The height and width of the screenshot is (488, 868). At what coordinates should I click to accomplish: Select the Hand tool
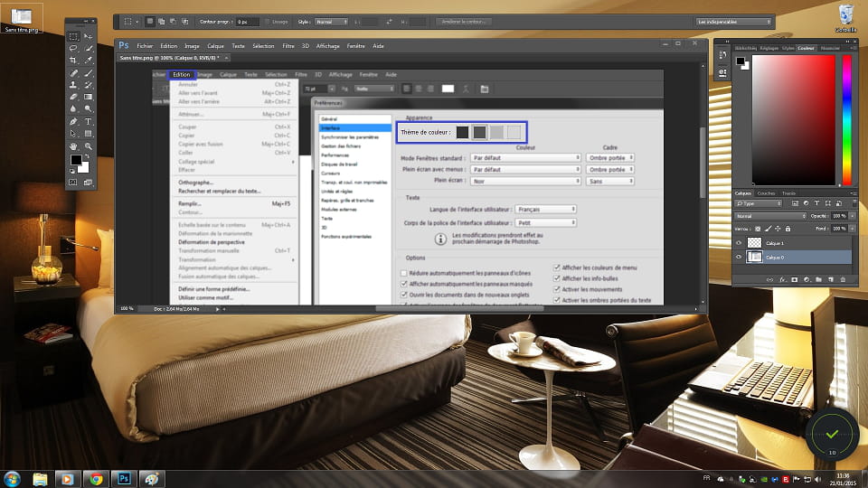(x=74, y=145)
